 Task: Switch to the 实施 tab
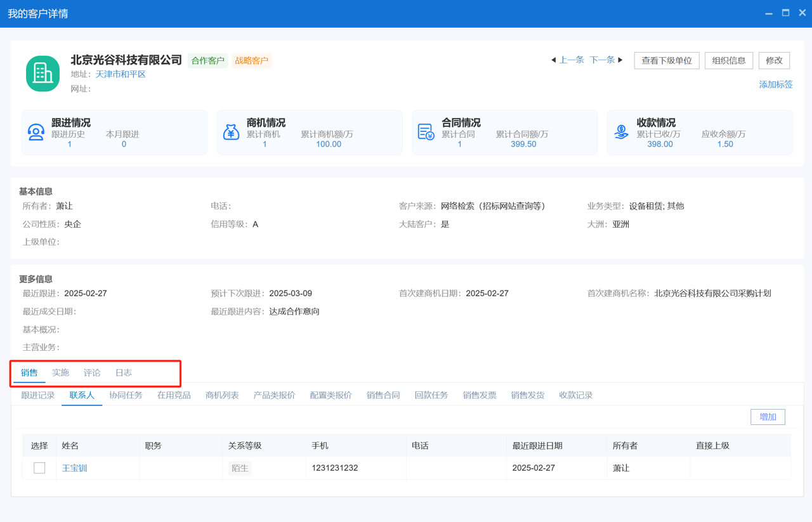[x=60, y=372]
